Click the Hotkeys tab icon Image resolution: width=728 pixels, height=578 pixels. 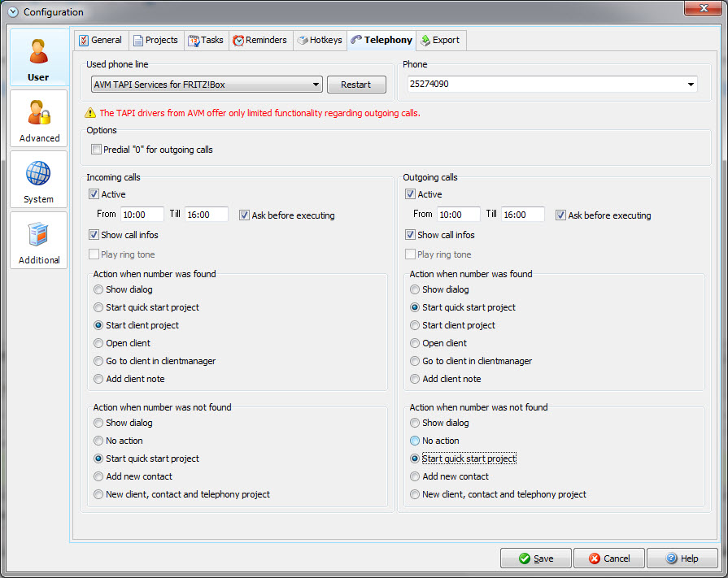click(303, 41)
